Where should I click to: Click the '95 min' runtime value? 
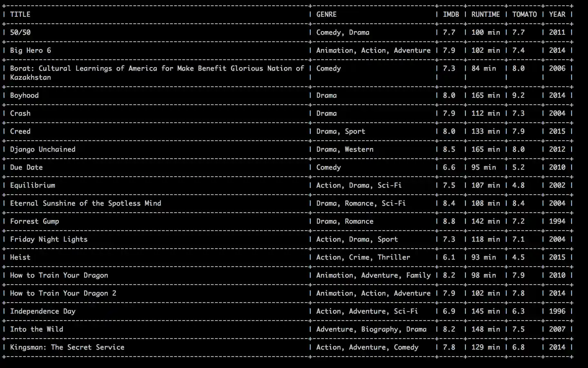[483, 167]
